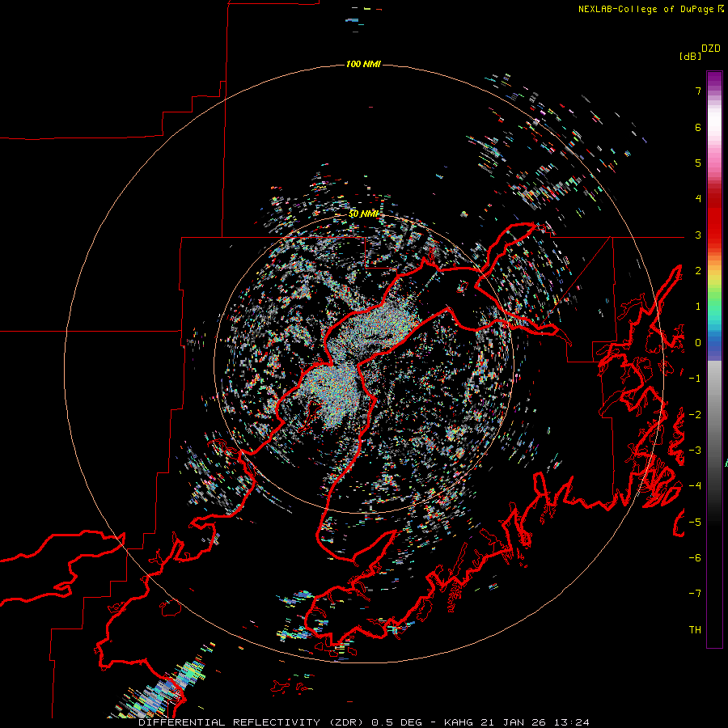Image resolution: width=728 pixels, height=728 pixels.
Task: Click the 0 dB scale label
Action: click(x=698, y=343)
